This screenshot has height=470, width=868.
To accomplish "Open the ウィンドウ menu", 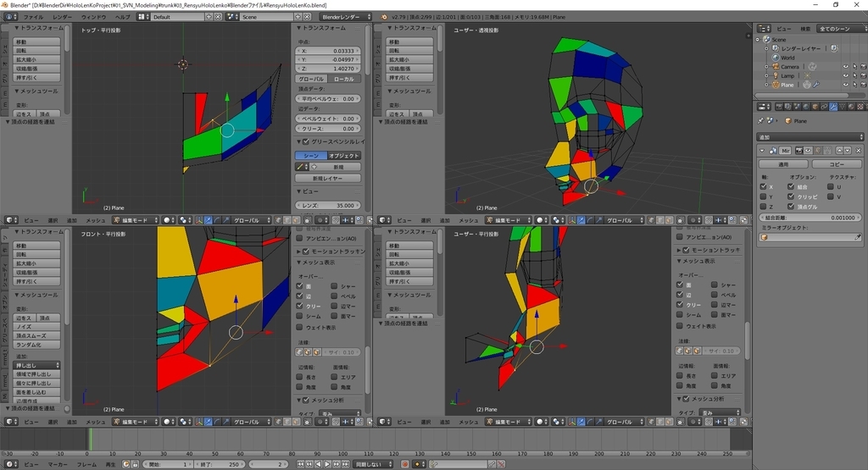I will pos(93,17).
